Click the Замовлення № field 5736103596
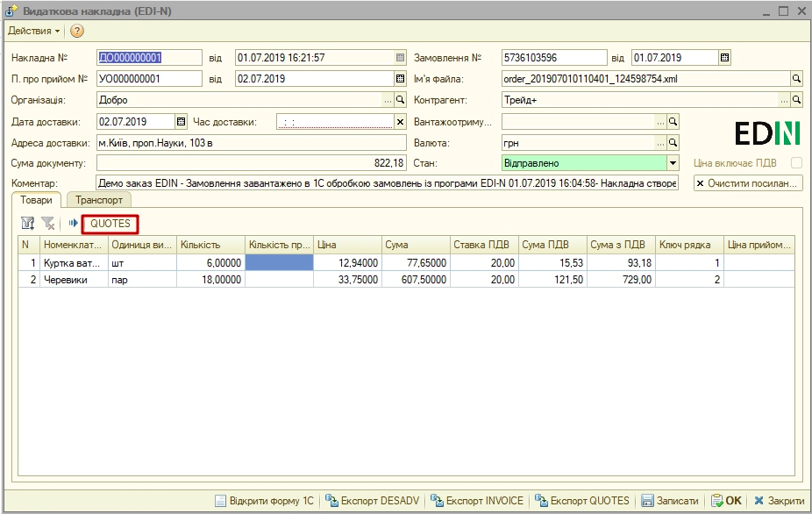The width and height of the screenshot is (812, 514). (x=554, y=58)
